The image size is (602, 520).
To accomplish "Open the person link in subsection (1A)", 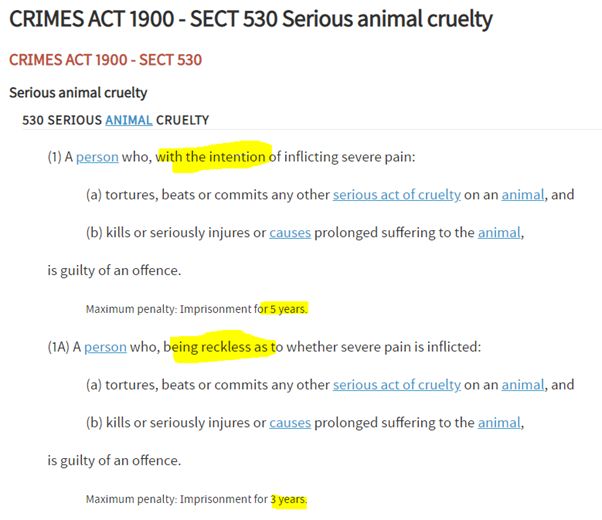I will tap(105, 347).
